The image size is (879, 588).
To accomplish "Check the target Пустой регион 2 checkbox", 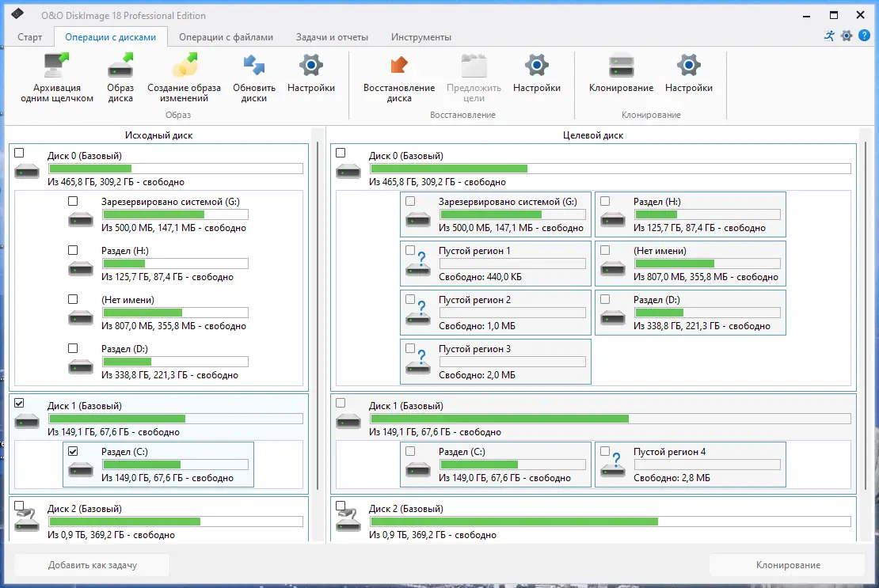I will tap(410, 299).
